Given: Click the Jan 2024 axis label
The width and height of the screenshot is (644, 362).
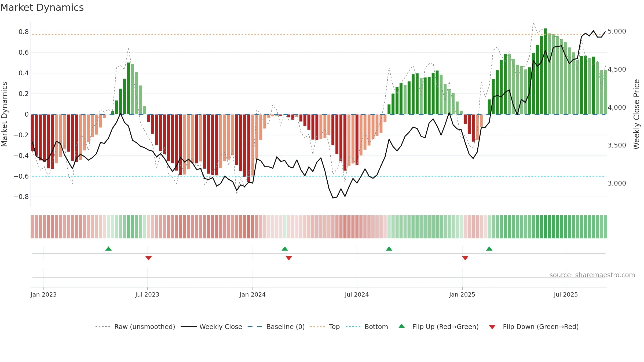Looking at the screenshot, I should tap(253, 294).
